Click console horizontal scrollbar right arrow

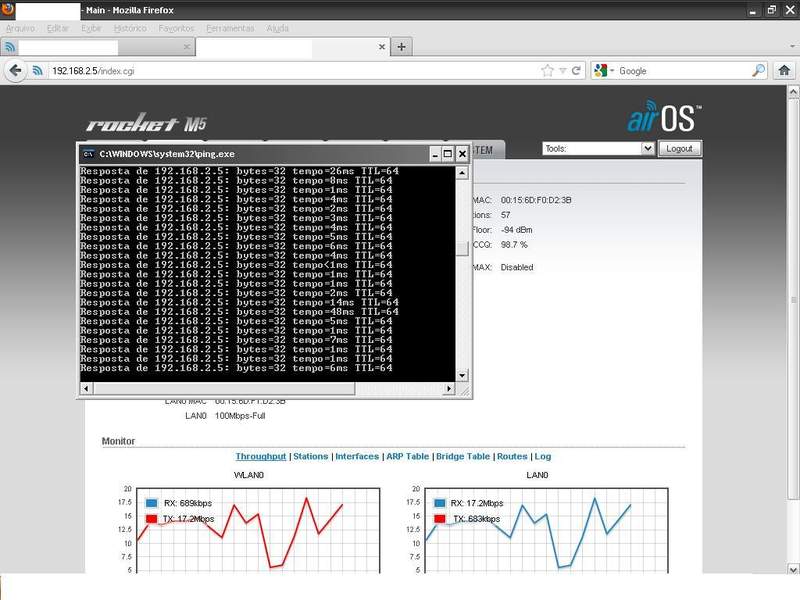coord(449,389)
